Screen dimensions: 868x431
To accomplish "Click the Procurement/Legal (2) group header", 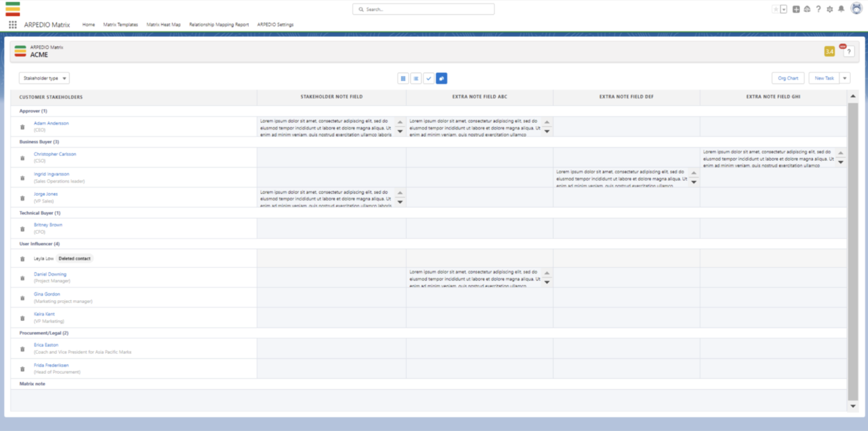I will tap(44, 333).
